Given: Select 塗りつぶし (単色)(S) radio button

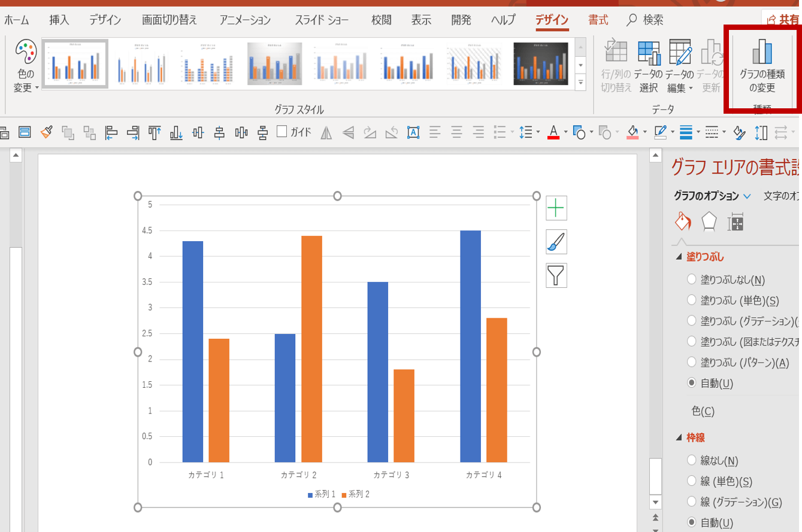Looking at the screenshot, I should [692, 300].
